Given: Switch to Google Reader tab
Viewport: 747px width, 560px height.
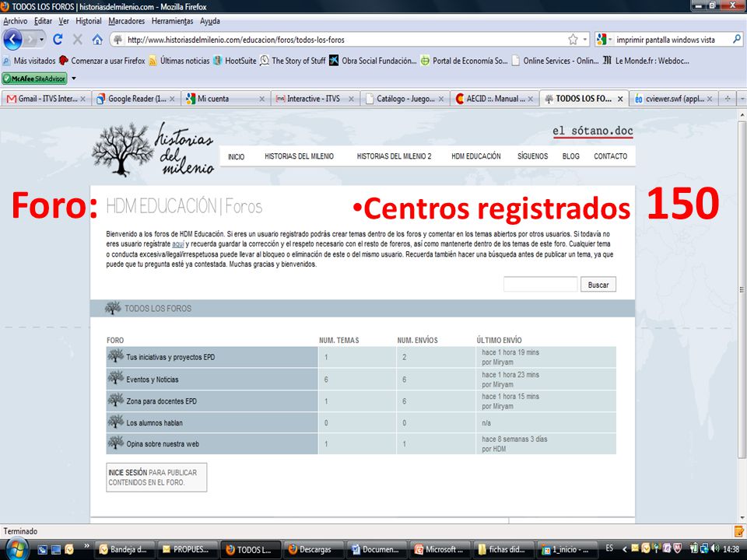Looking at the screenshot, I should (x=135, y=99).
